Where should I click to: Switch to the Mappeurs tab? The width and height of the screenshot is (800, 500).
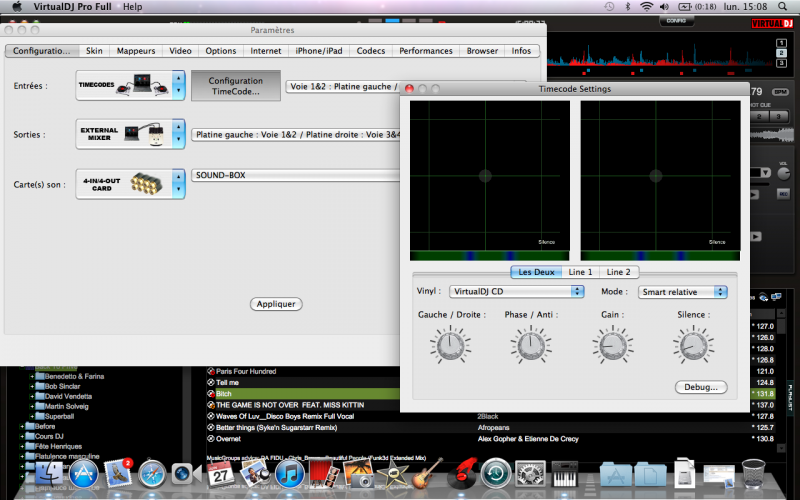(x=136, y=51)
